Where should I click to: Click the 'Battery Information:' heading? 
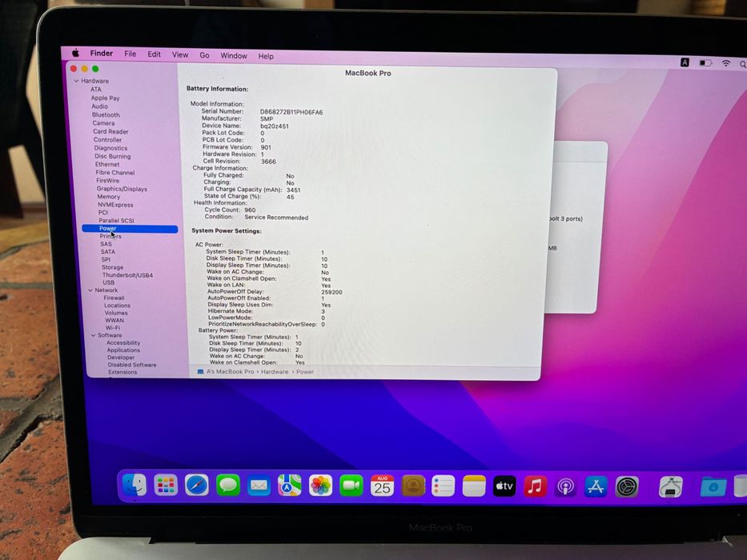tap(217, 89)
